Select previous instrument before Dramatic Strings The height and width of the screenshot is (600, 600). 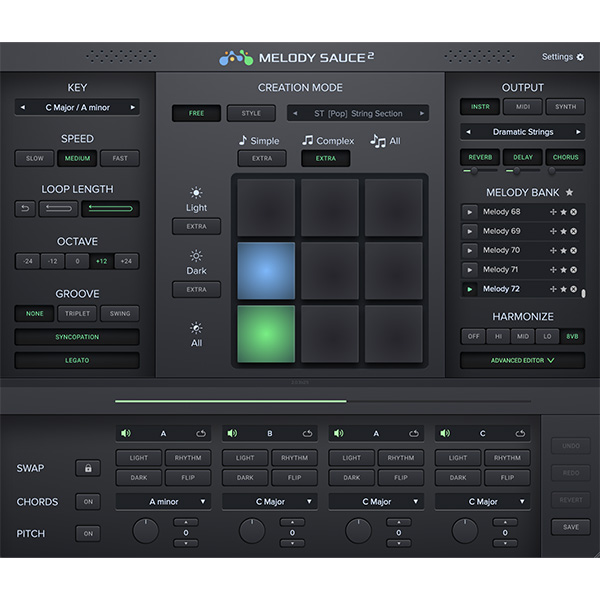click(468, 132)
